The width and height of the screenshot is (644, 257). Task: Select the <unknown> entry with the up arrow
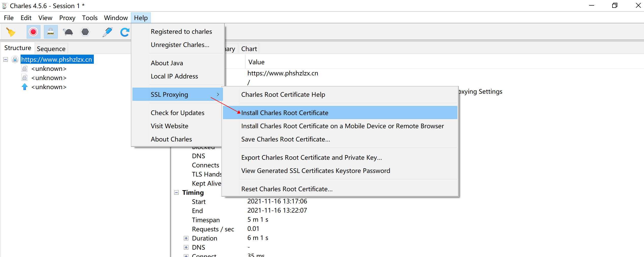[49, 87]
